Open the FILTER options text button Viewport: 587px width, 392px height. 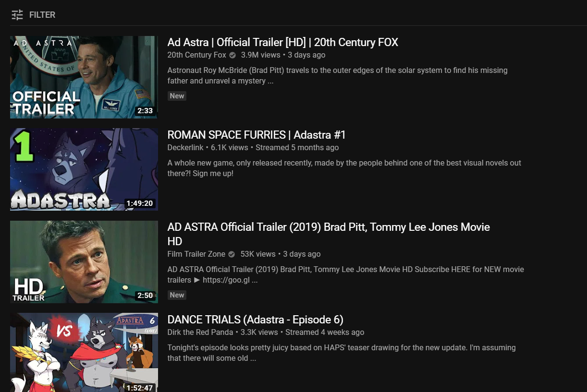42,15
